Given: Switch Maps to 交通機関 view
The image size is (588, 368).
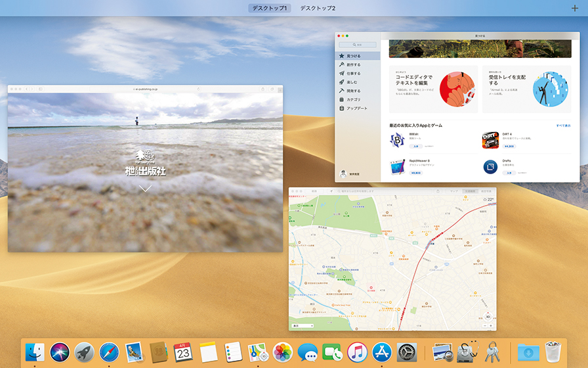Looking at the screenshot, I should tap(470, 191).
